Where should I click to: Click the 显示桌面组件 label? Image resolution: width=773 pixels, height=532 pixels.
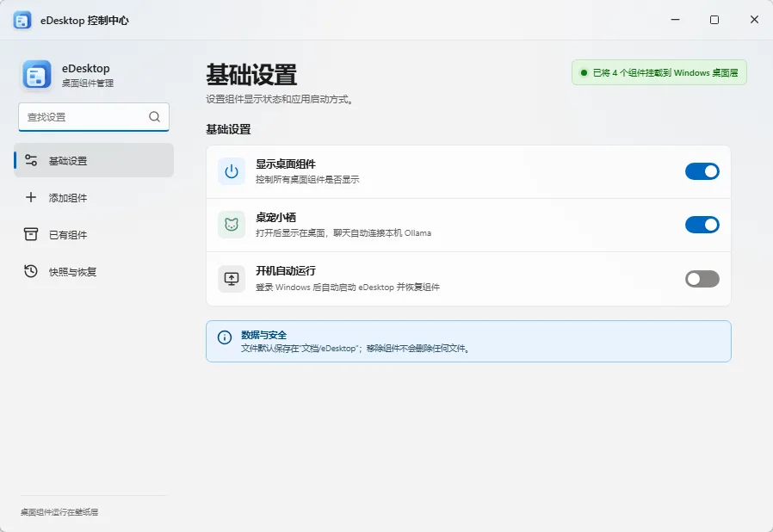click(286, 164)
